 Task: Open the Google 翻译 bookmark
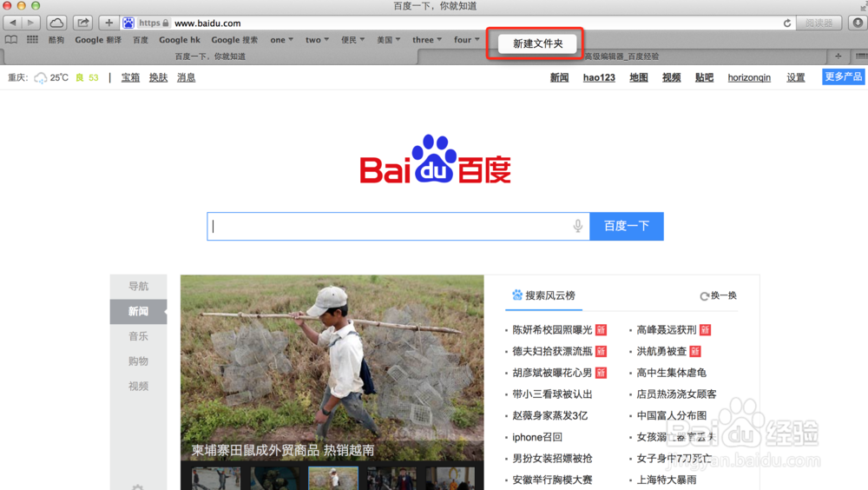click(x=98, y=40)
